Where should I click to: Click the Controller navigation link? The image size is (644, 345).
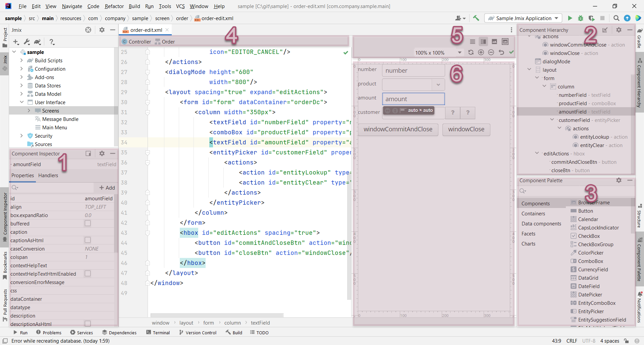pyautogui.click(x=137, y=42)
